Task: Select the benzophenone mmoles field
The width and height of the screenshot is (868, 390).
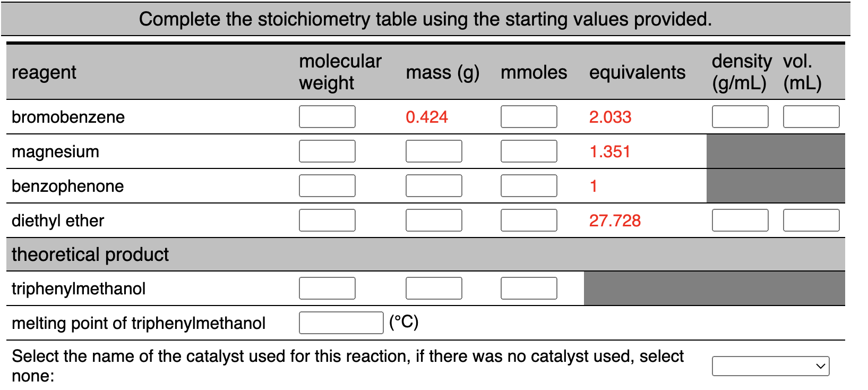Action: (529, 185)
